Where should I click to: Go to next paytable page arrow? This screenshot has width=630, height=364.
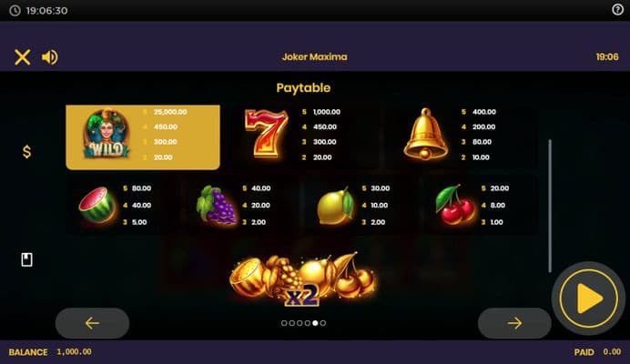[514, 323]
